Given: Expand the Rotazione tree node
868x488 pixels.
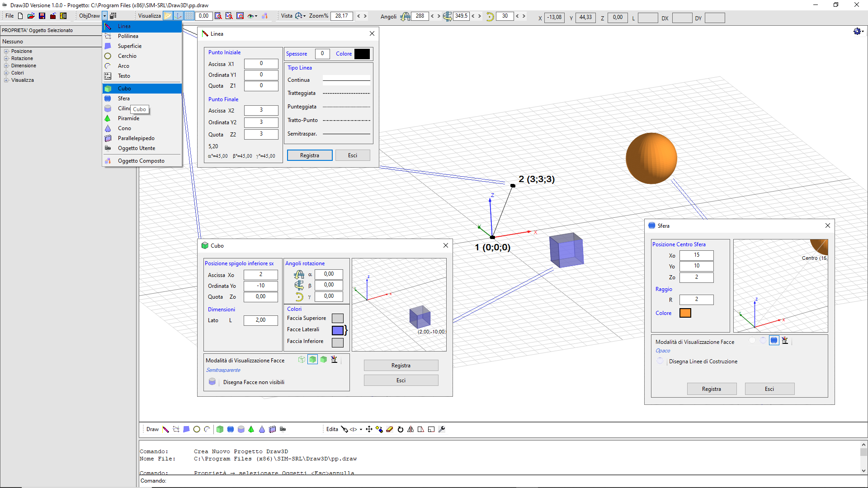Looking at the screenshot, I should click(6, 58).
